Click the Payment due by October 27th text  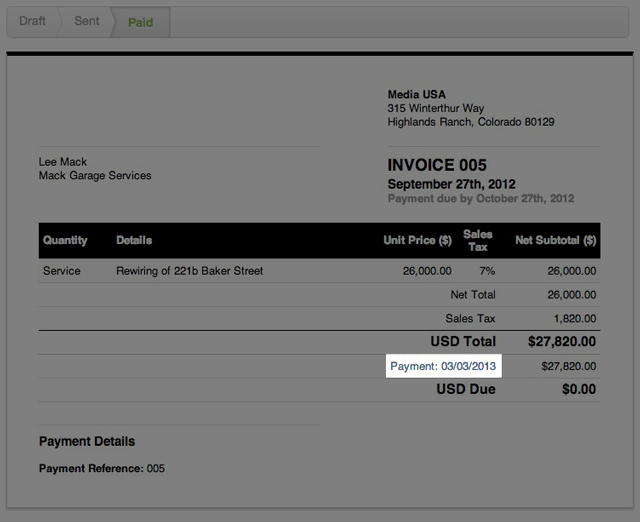(480, 199)
